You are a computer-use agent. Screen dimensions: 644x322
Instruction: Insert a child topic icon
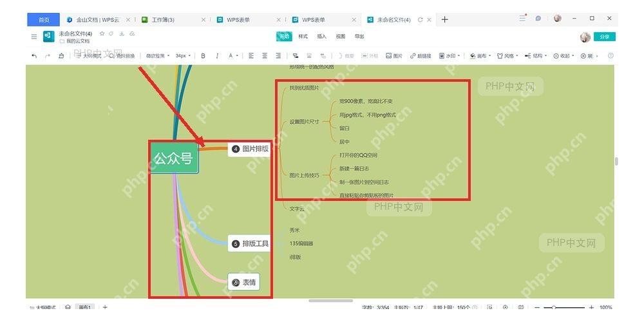(x=296, y=56)
